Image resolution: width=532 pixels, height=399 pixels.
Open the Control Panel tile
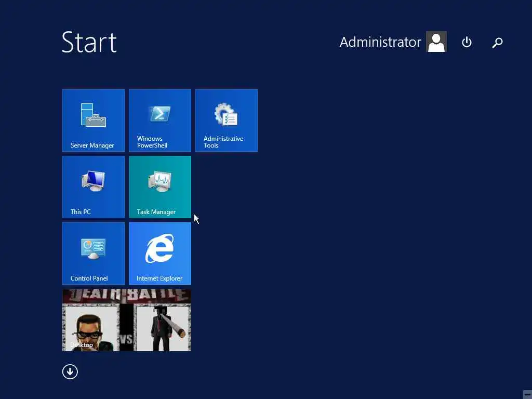click(94, 254)
